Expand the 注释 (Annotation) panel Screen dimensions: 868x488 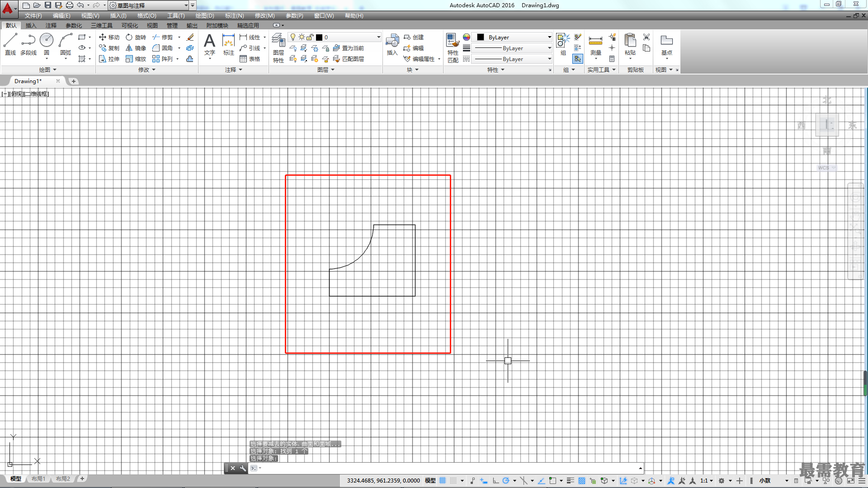point(234,70)
